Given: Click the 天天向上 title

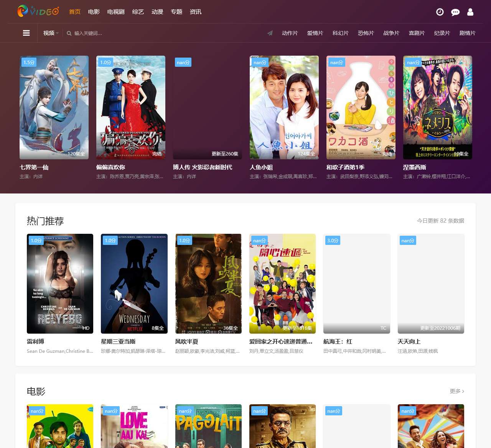Looking at the screenshot, I should (x=409, y=342).
